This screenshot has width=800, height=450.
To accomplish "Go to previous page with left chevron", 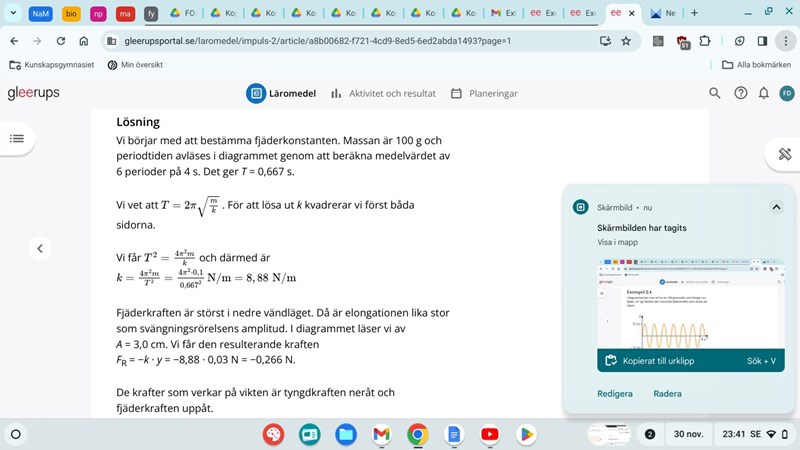I will click(x=39, y=248).
